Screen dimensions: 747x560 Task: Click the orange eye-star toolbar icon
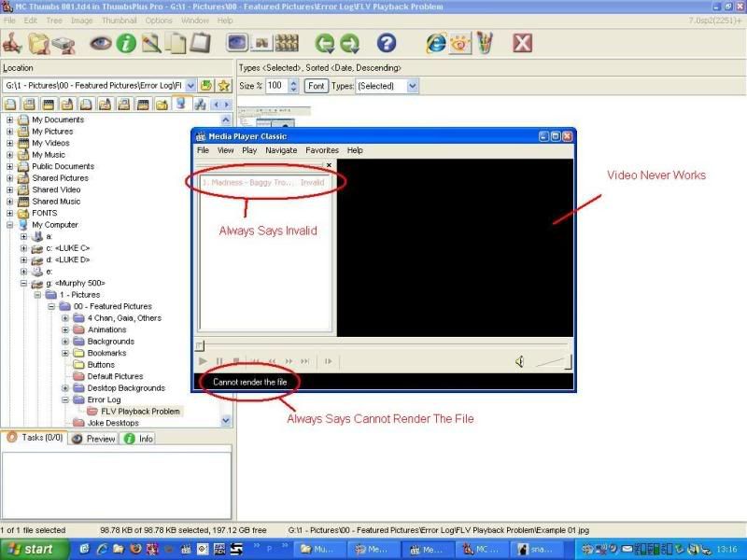[460, 44]
